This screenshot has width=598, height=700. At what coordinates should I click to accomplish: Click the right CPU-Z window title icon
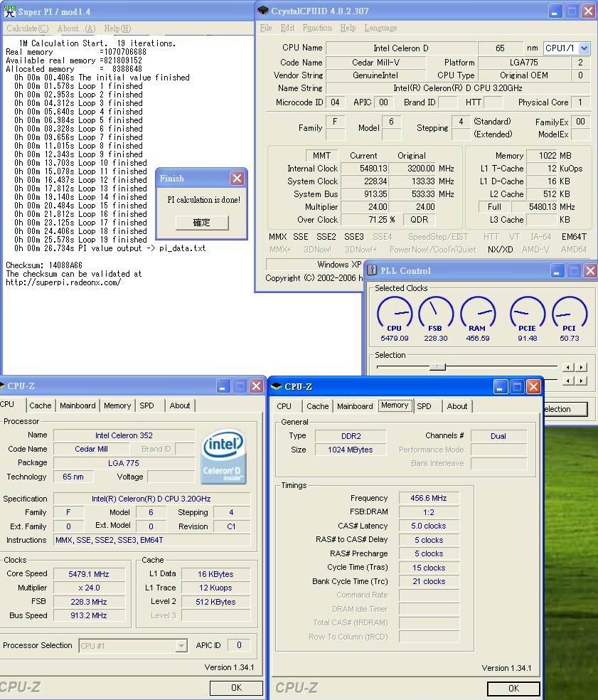(277, 386)
